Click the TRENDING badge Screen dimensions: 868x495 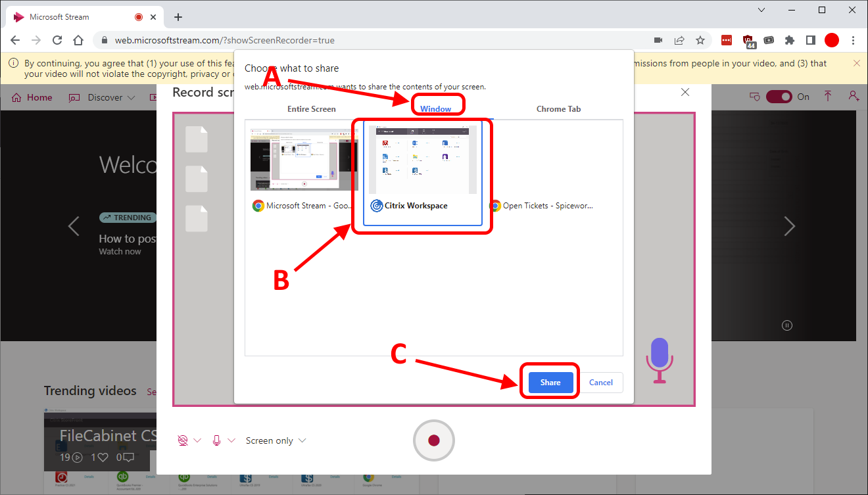(126, 218)
